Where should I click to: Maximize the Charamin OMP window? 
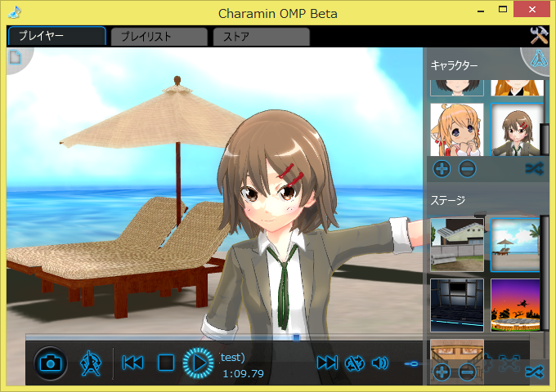point(503,10)
